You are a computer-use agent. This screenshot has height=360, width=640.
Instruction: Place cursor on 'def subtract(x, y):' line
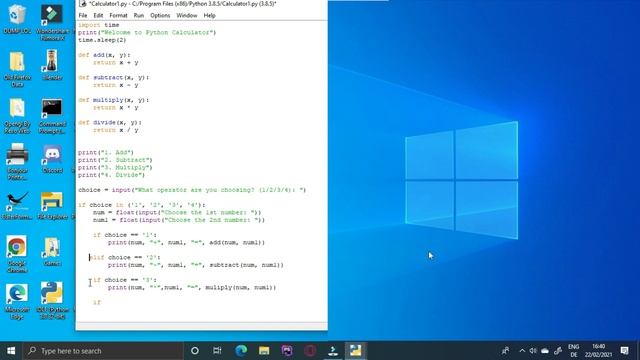click(114, 77)
